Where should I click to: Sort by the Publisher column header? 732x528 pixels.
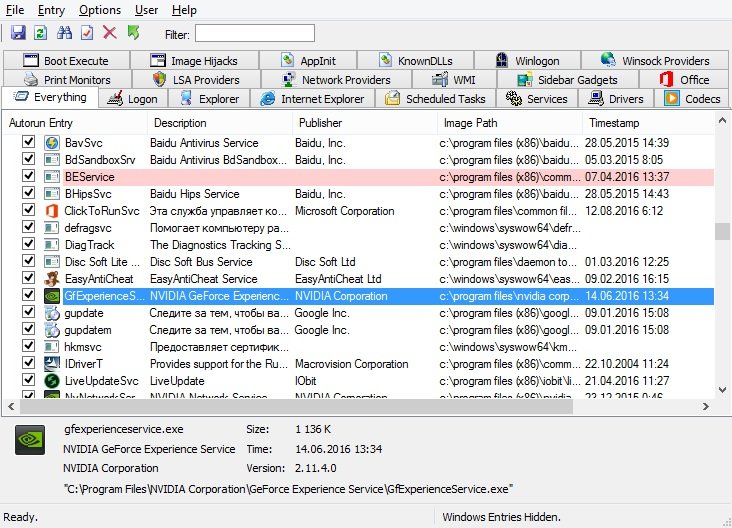coord(365,123)
